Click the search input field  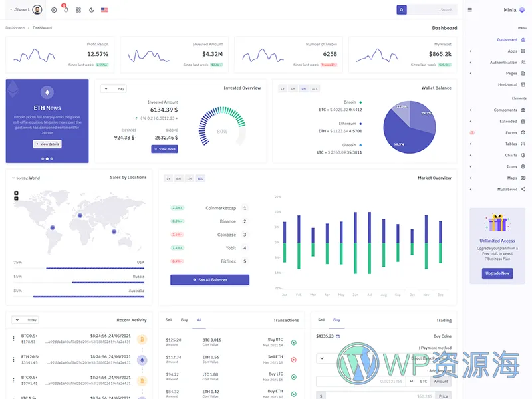click(x=434, y=9)
